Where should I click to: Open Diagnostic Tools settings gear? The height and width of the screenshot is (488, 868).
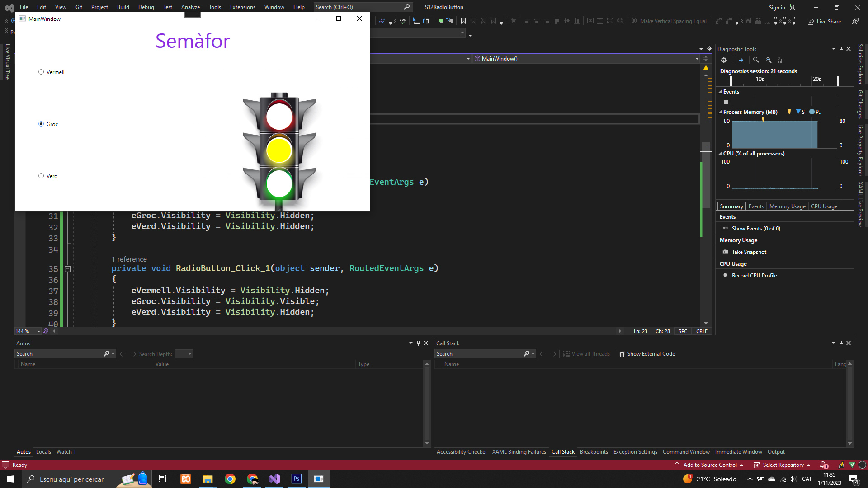(724, 60)
